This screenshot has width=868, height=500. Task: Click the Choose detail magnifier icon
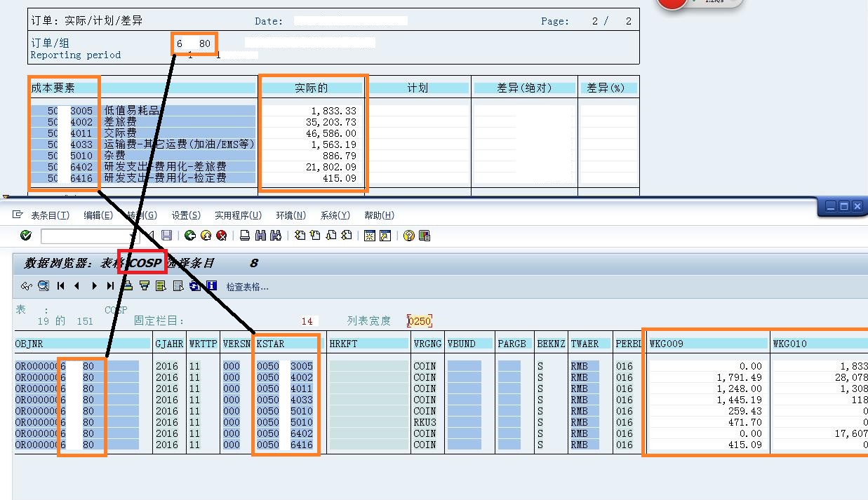coord(44,285)
